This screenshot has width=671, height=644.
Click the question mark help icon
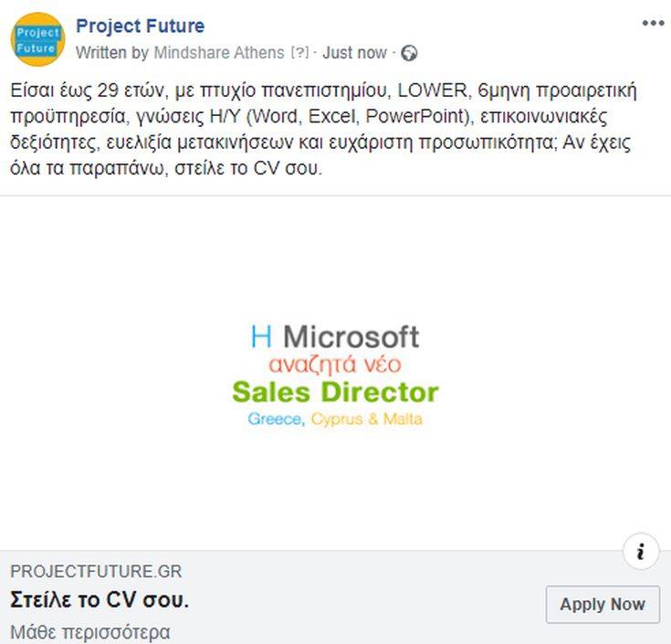pos(299,53)
